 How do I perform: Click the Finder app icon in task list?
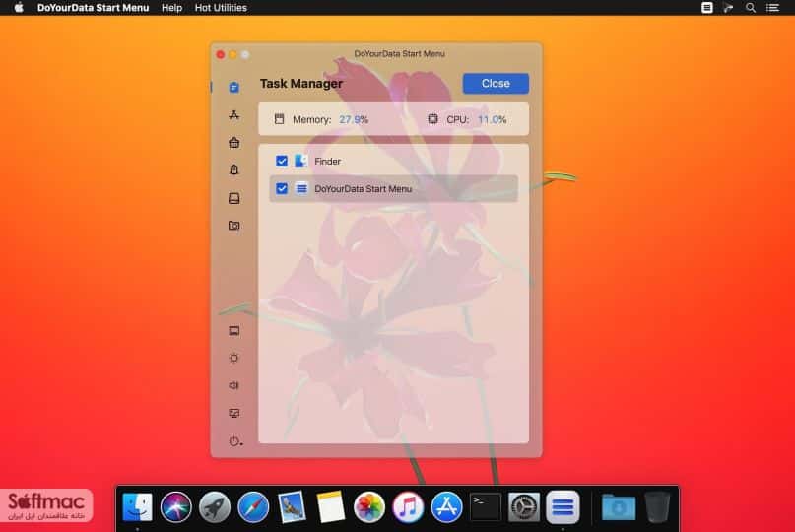click(301, 161)
